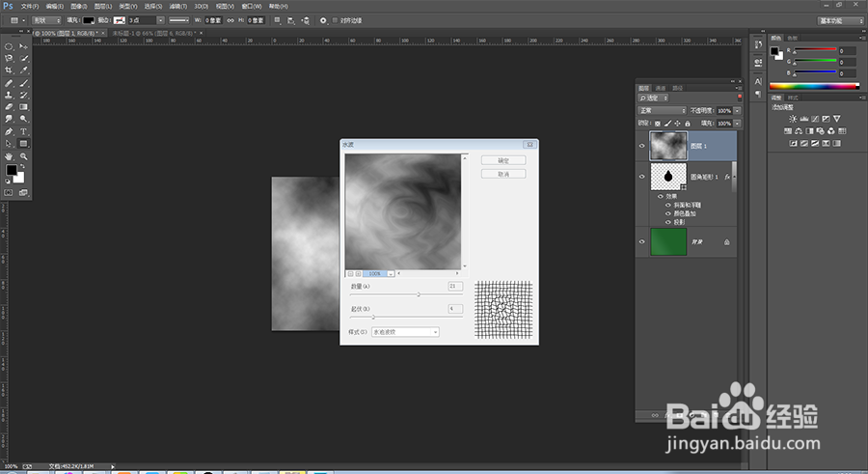Image resolution: width=868 pixels, height=474 pixels.
Task: Select the Hand tool
Action: pos(9,156)
